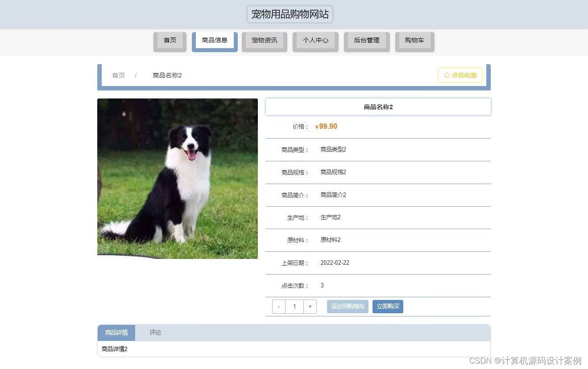Image resolution: width=588 pixels, height=369 pixels.
Task: Return to 首页 homepage via navigation bar
Action: coord(170,41)
